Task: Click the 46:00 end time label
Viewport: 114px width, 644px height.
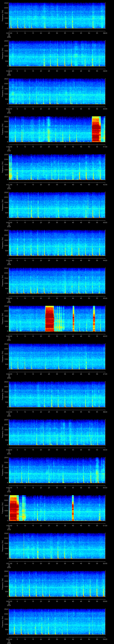Action: (x=105, y=336)
